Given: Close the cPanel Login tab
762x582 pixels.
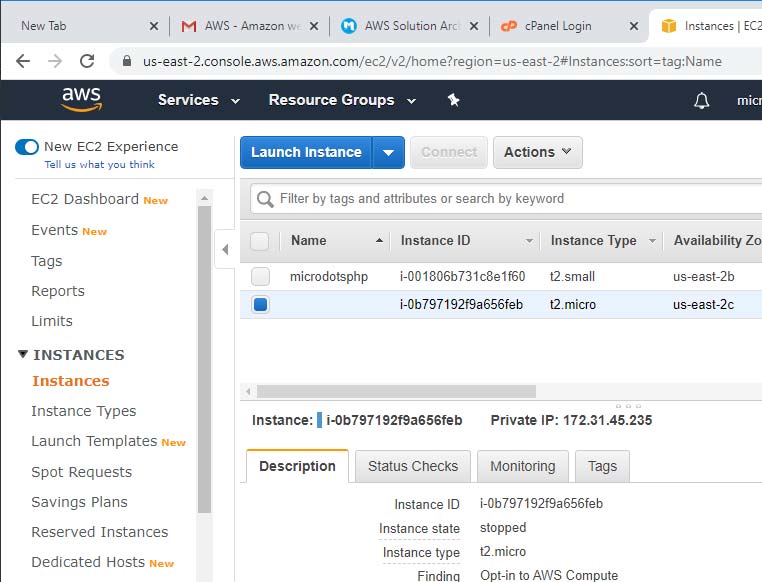Looking at the screenshot, I should [x=634, y=26].
